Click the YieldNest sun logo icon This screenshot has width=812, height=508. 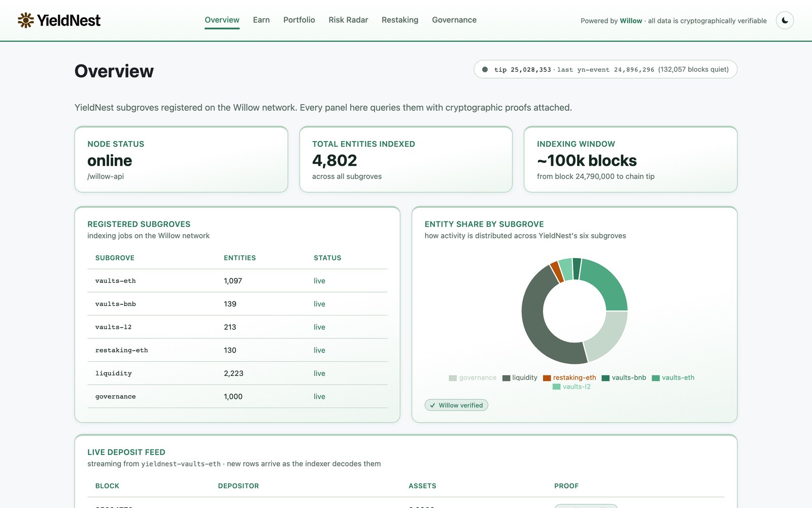coord(26,20)
